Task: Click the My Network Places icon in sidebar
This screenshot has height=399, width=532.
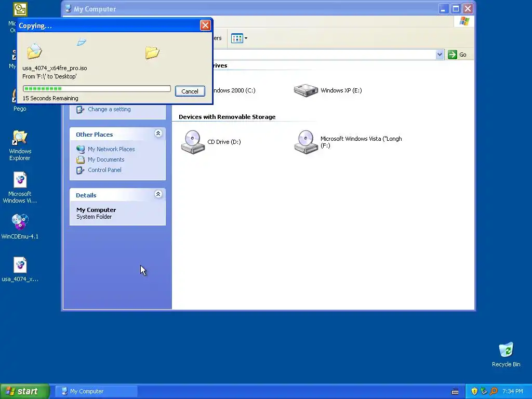Action: [x=81, y=149]
